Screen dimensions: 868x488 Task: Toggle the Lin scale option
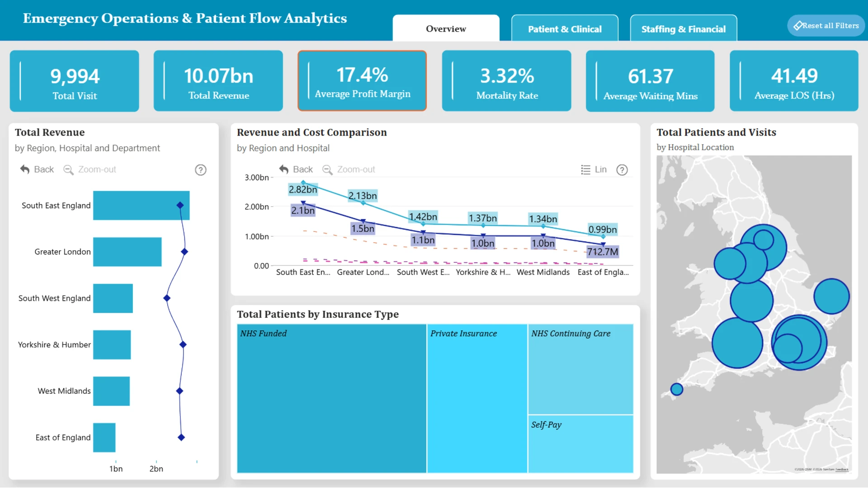[594, 169]
